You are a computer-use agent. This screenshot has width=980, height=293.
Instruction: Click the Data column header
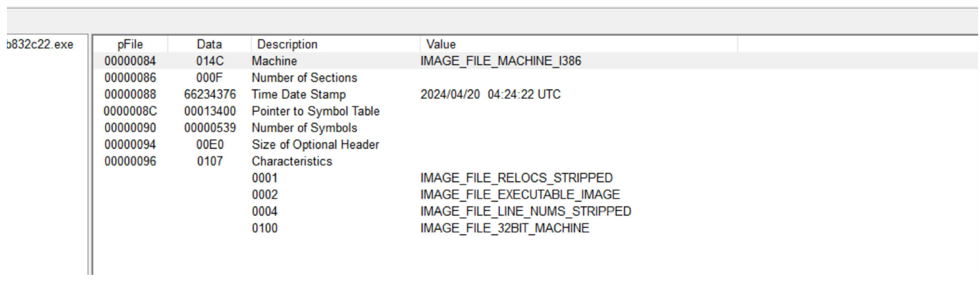(206, 45)
